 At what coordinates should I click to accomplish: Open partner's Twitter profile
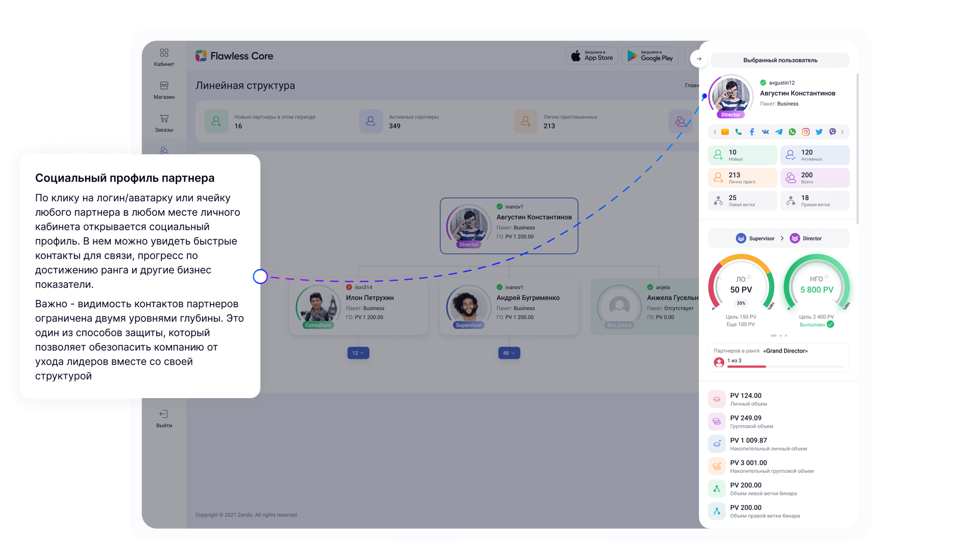point(819,132)
